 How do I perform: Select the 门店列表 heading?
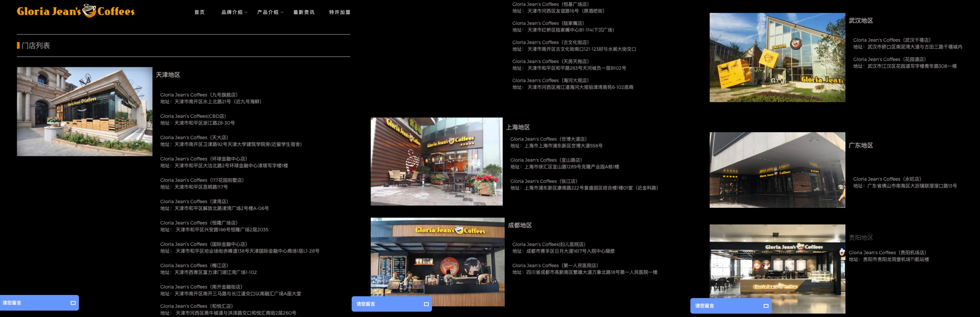36,46
